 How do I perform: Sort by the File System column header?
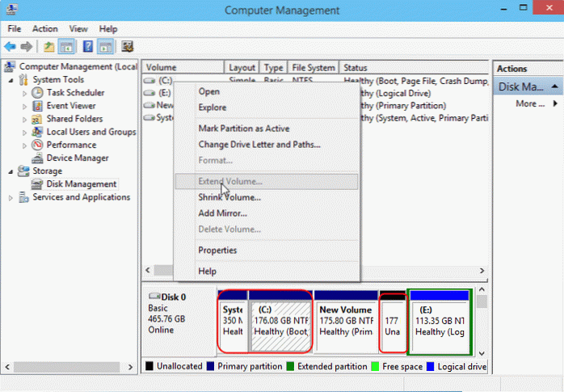pos(314,68)
